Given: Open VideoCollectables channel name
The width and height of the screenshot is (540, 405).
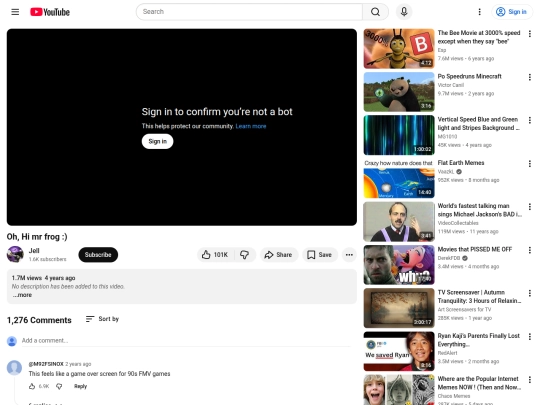Looking at the screenshot, I should pyautogui.click(x=458, y=223).
